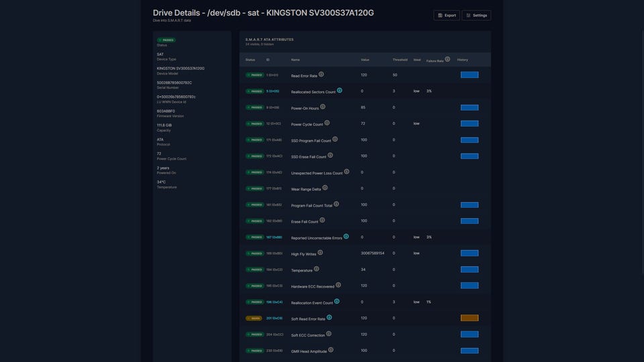Click the info icon beside High Fly Writes
The image size is (644, 362).
click(321, 253)
